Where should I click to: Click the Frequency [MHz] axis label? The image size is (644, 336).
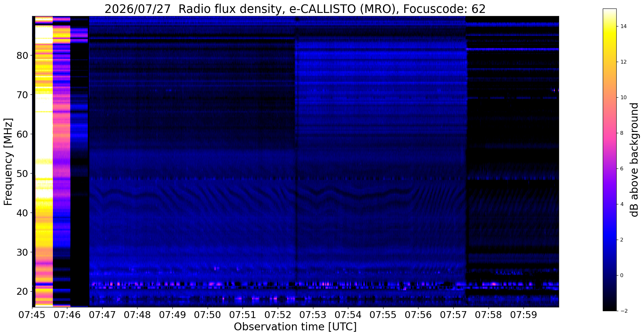pyautogui.click(x=8, y=162)
